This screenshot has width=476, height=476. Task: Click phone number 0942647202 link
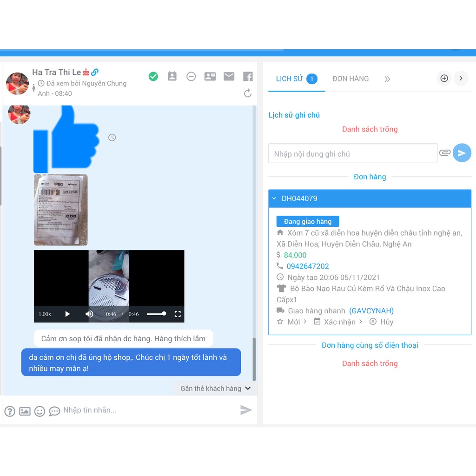tap(307, 266)
